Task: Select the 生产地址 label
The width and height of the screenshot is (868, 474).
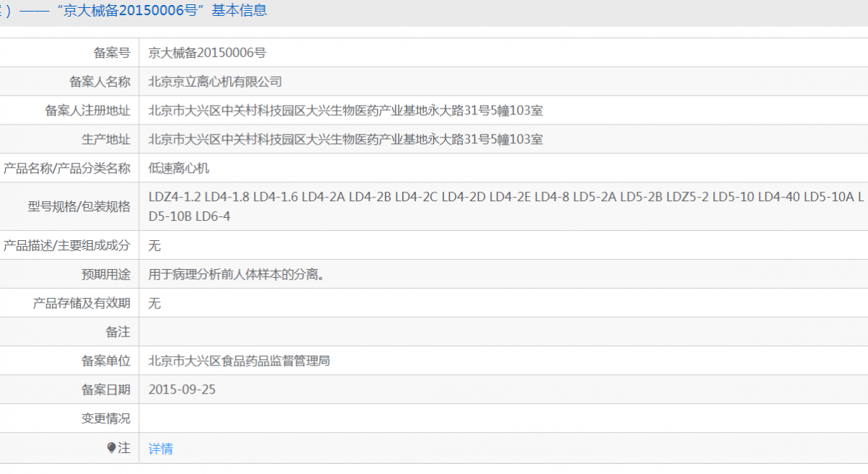Action: tap(106, 140)
